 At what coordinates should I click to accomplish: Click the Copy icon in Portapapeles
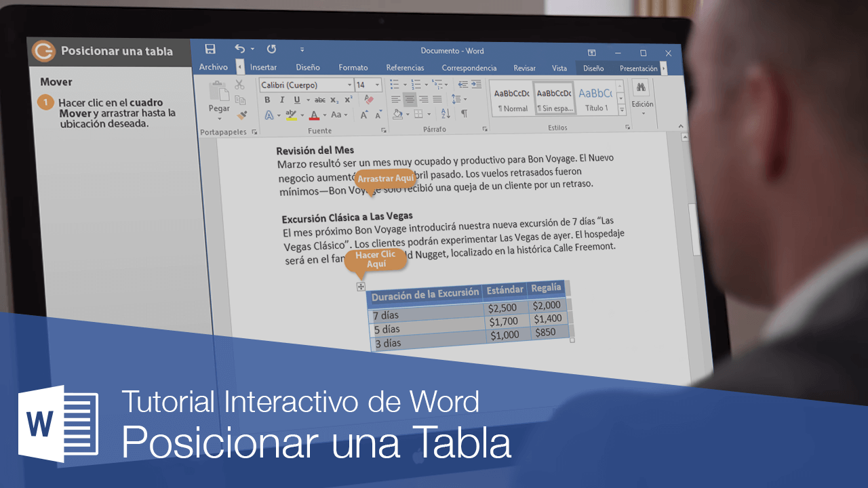click(x=240, y=100)
